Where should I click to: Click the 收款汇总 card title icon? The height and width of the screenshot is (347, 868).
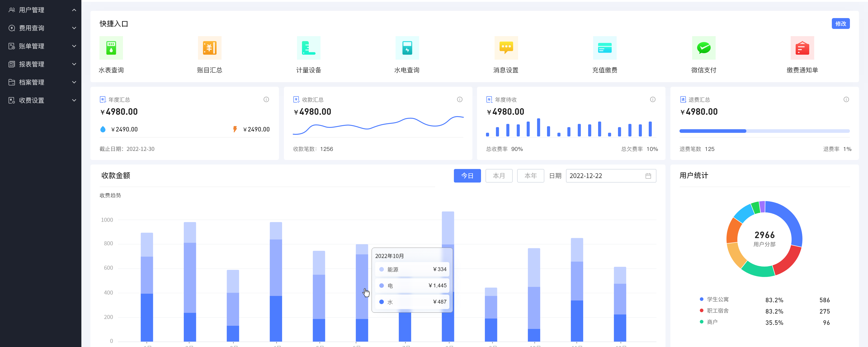click(296, 99)
